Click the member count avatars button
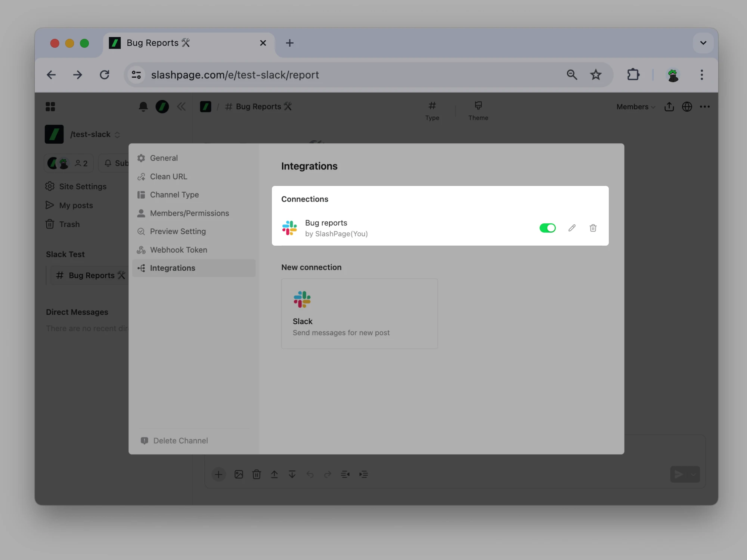The height and width of the screenshot is (560, 747). tap(69, 163)
